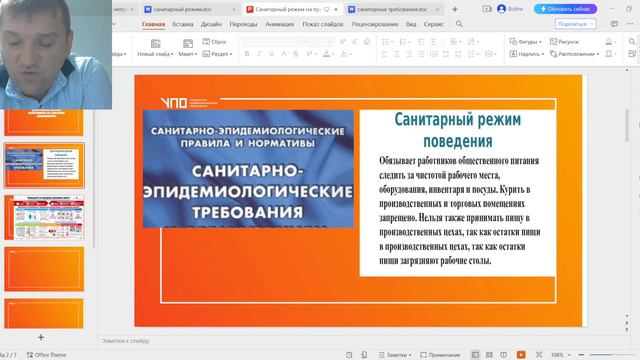Click the Office Theme status bar label
Image resolution: width=640 pixels, height=360 pixels.
pos(47,355)
